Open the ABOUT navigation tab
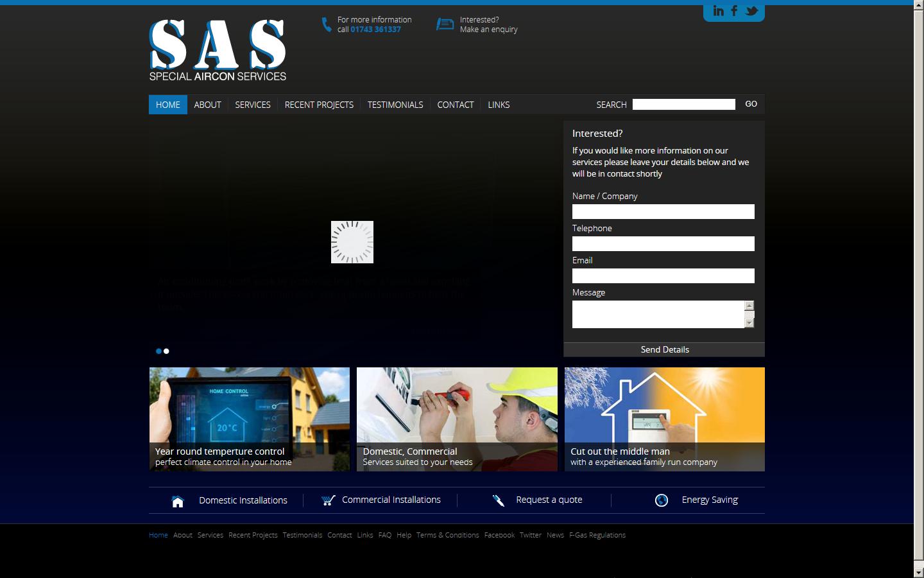 tap(207, 104)
